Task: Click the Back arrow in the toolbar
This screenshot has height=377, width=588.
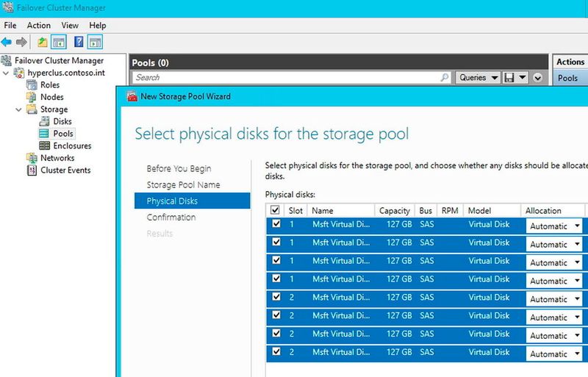Action: (7, 42)
